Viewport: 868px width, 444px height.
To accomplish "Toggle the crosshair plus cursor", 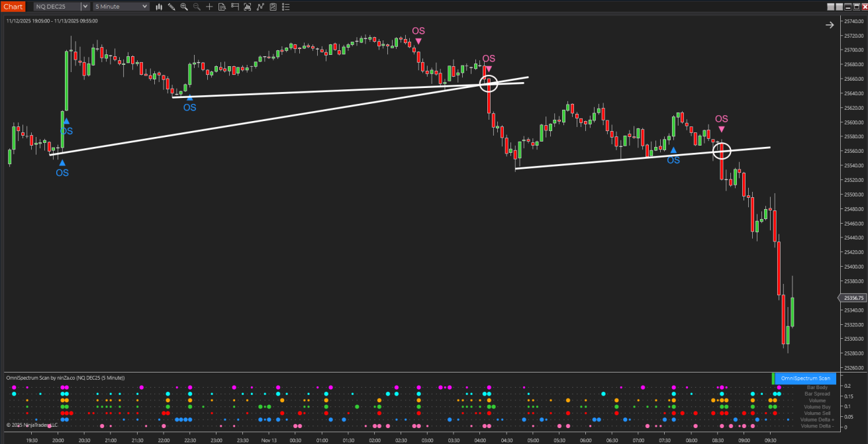I will coord(209,7).
